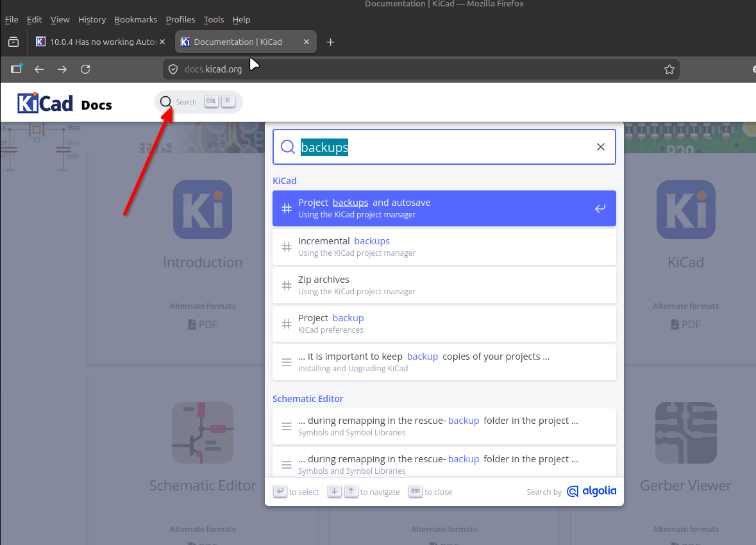Click the Schematic Editor section heading
The height and width of the screenshot is (545, 756).
click(308, 399)
